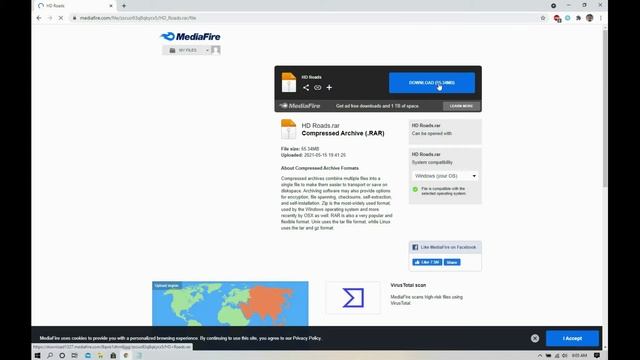The width and height of the screenshot is (640, 360).
Task: Select the HD Roads browser tab
Action: [x=75, y=6]
